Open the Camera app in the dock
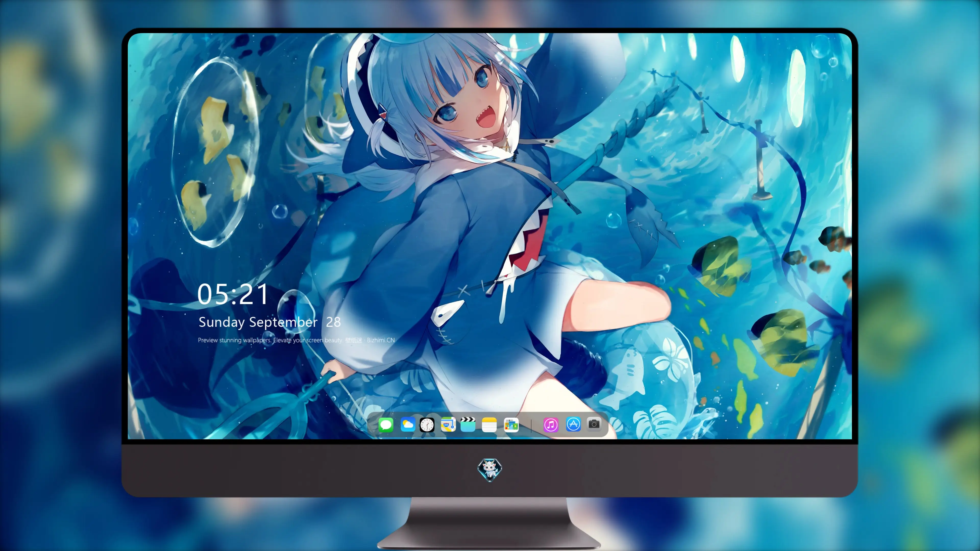The image size is (980, 551). coord(594,424)
